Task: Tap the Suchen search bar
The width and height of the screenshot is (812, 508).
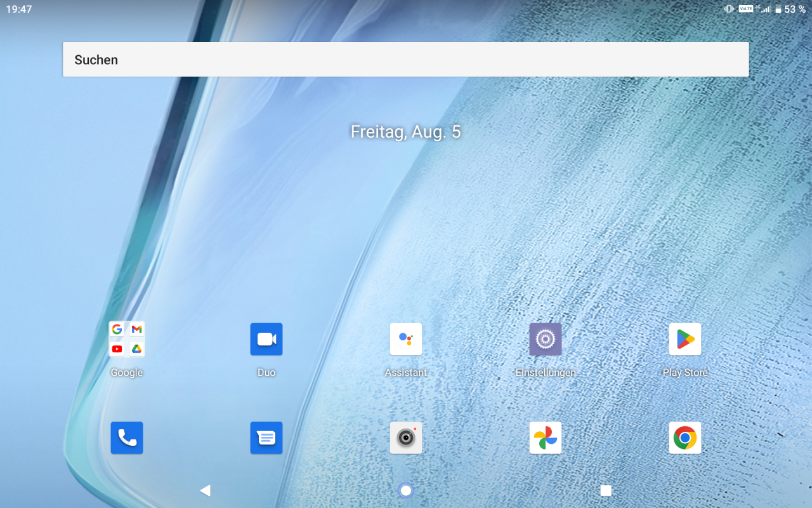Action: [405, 60]
